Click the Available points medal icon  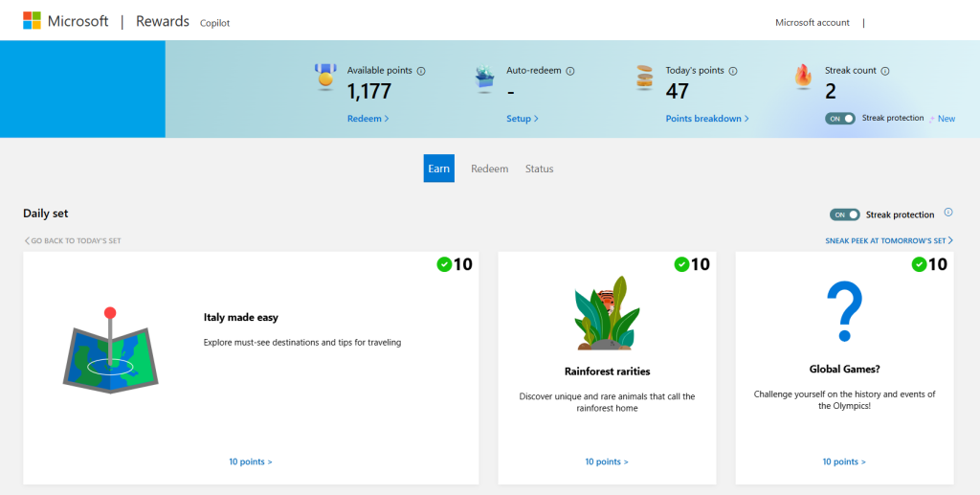[x=325, y=77]
